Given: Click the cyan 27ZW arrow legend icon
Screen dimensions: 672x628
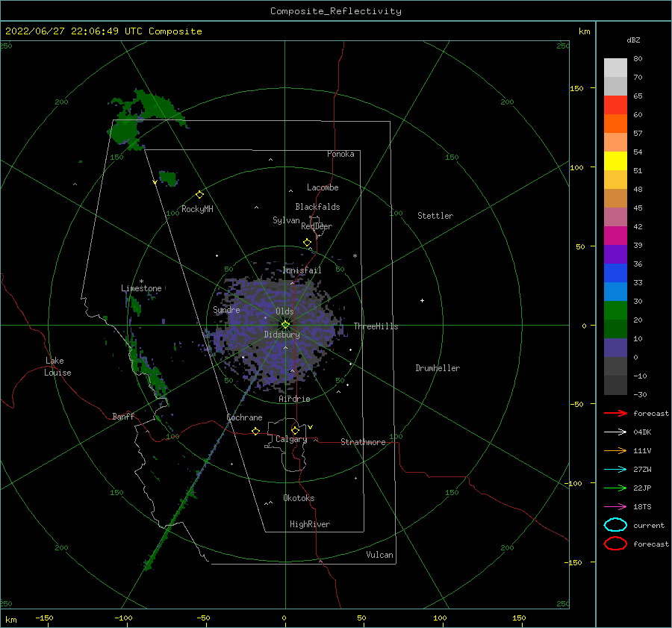Looking at the screenshot, I should point(615,470).
